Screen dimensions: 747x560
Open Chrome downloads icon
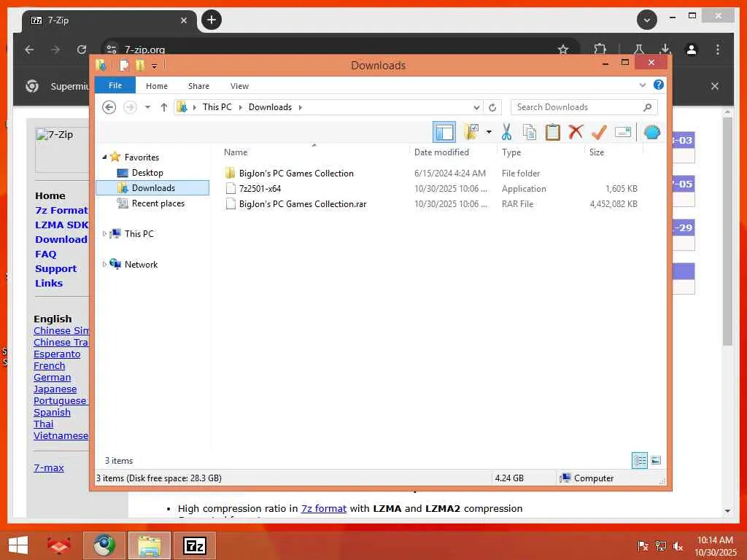(665, 49)
